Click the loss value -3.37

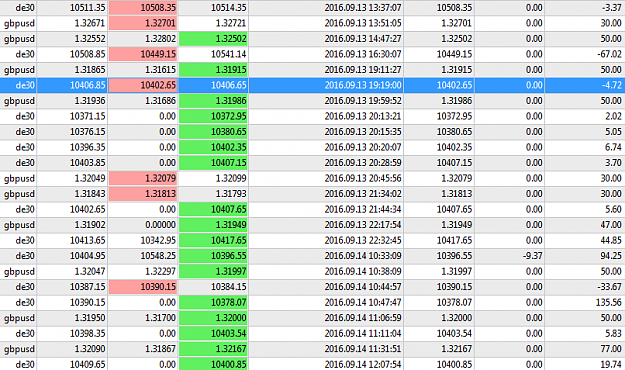611,8
